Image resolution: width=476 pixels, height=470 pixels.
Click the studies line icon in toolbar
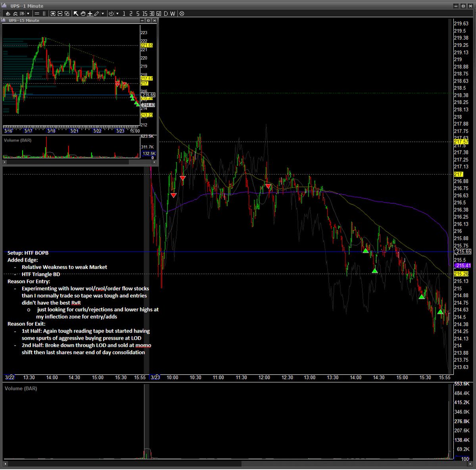(15, 13)
